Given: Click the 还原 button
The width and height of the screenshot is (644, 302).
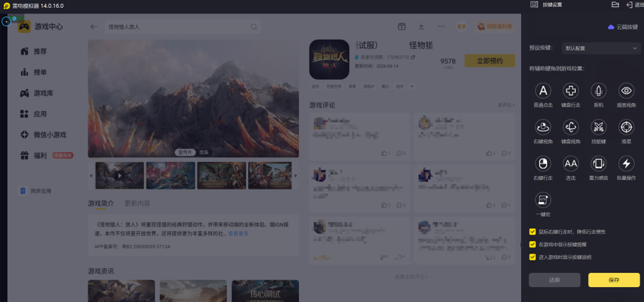Looking at the screenshot, I should coord(555,280).
